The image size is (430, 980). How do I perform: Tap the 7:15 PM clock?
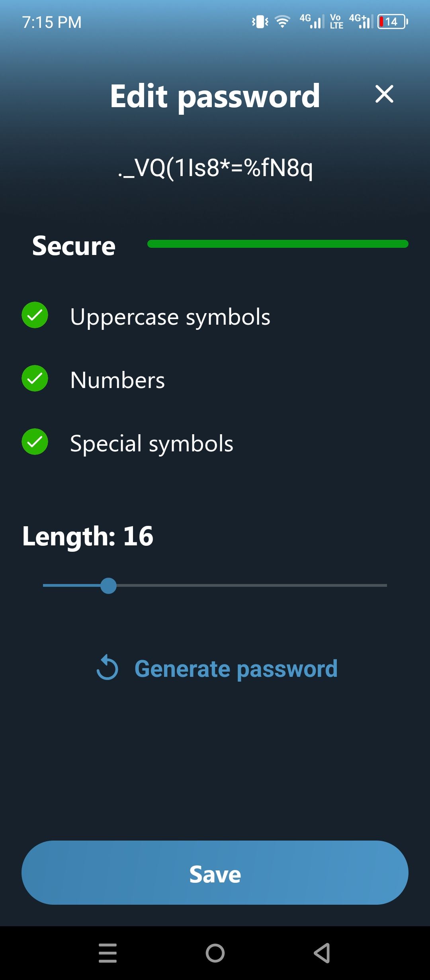(52, 22)
